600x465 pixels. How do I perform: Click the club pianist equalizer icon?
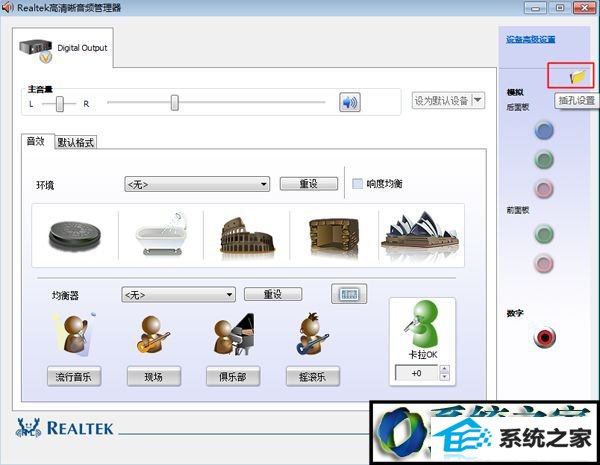point(233,334)
